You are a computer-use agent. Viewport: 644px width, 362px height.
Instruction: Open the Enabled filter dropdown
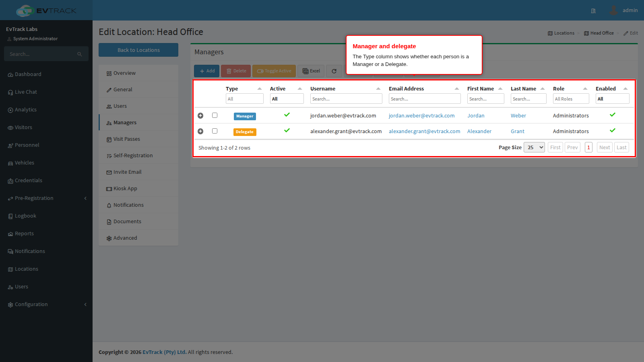(612, 99)
